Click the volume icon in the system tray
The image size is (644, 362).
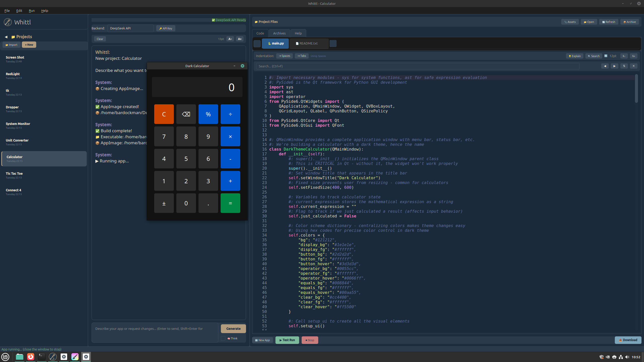[627, 357]
